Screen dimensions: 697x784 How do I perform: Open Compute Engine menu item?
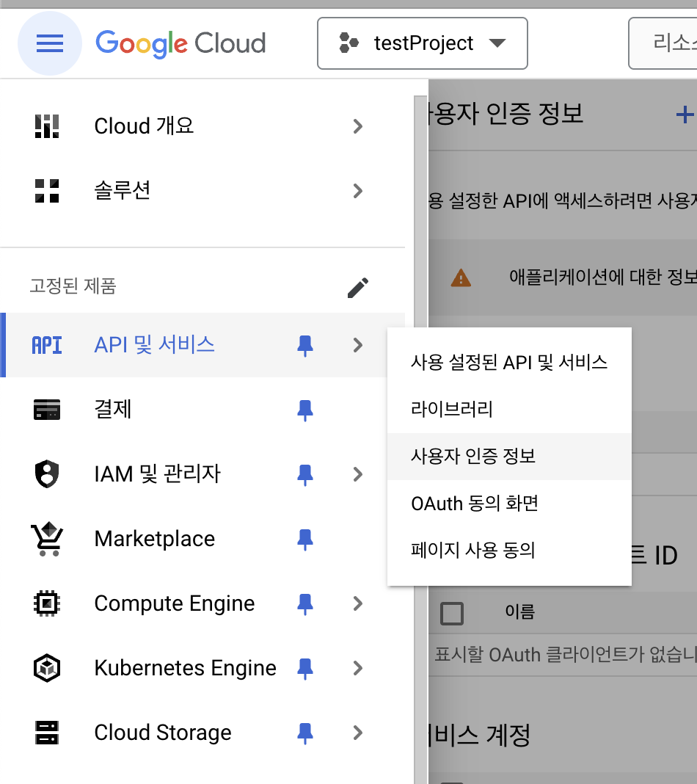tap(202, 603)
